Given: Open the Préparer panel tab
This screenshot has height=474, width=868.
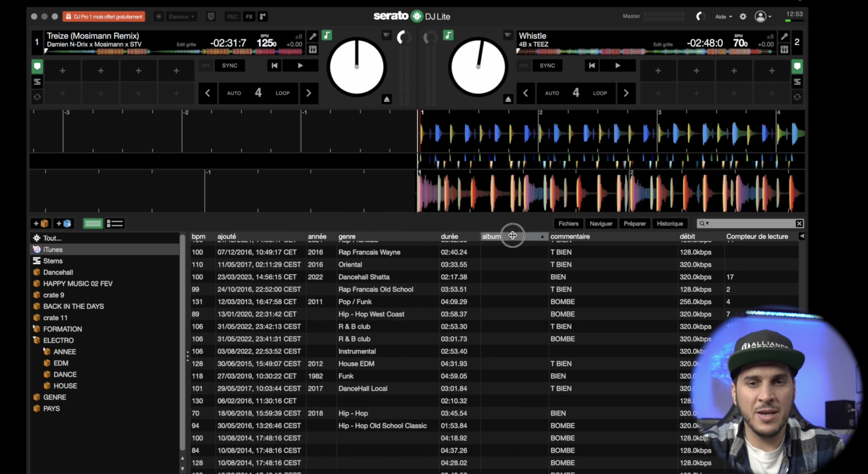Looking at the screenshot, I should click(x=634, y=224).
